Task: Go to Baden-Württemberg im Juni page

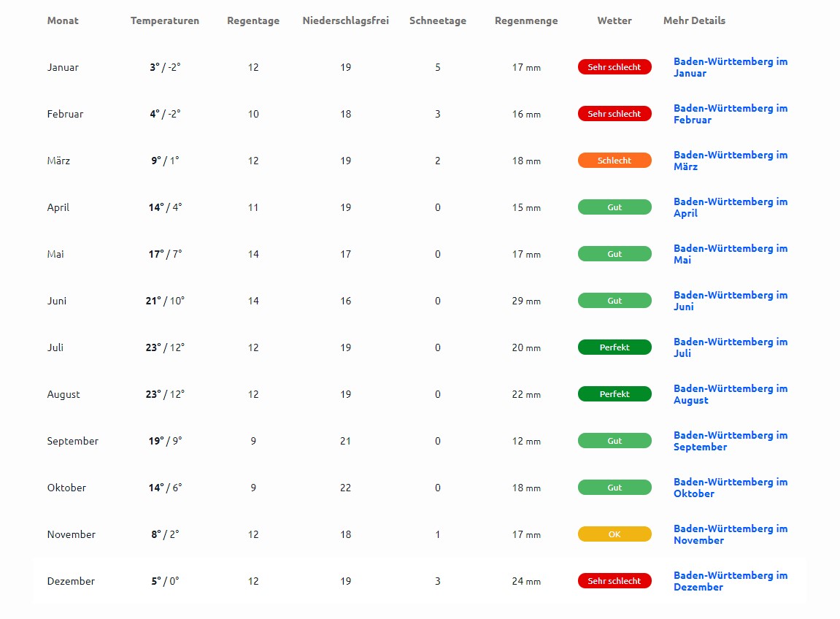Action: (730, 301)
